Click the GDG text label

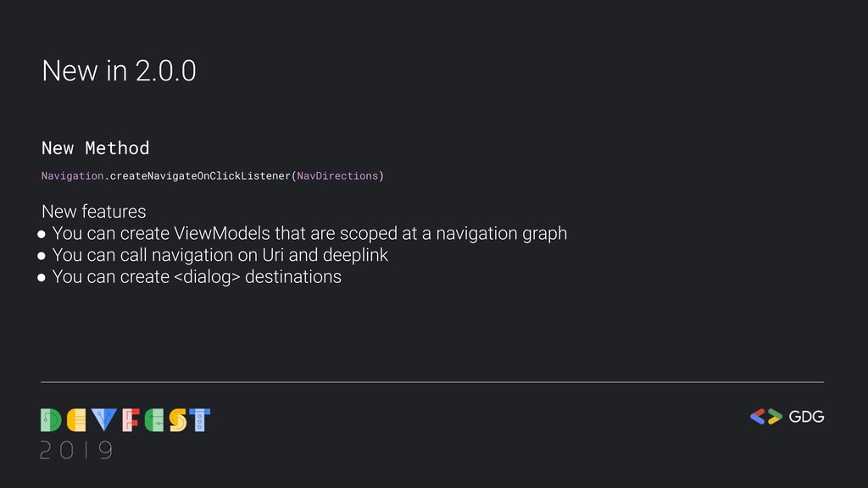pos(807,417)
